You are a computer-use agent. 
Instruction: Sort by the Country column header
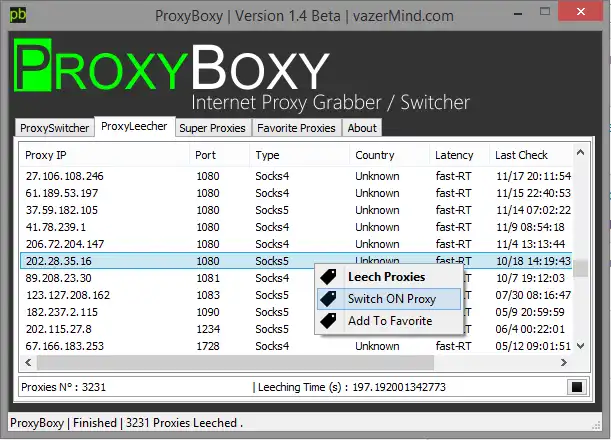389,155
